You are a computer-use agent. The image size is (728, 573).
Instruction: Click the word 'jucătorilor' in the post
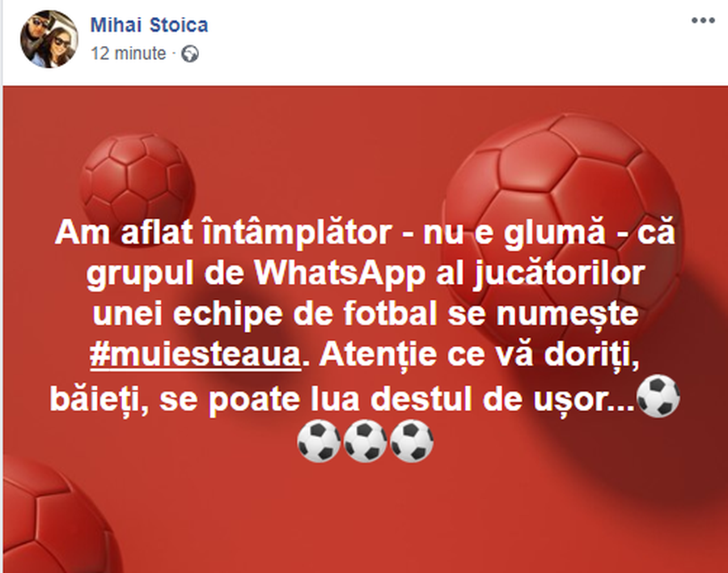click(559, 274)
